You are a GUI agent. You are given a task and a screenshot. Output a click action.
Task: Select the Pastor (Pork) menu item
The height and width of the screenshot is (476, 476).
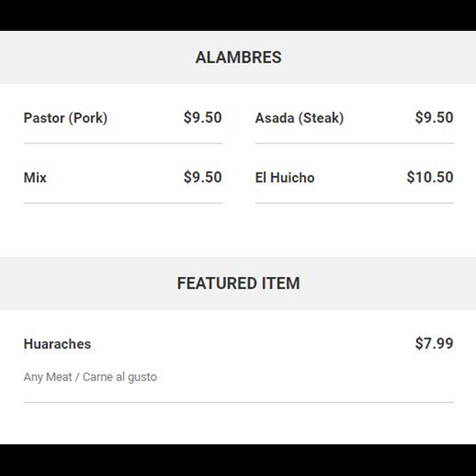(x=123, y=118)
